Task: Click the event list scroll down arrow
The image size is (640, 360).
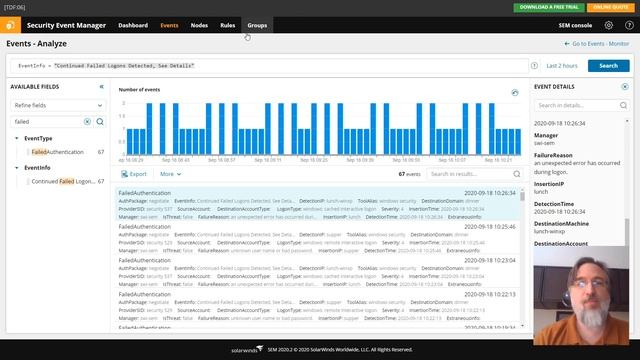Action: [522, 326]
